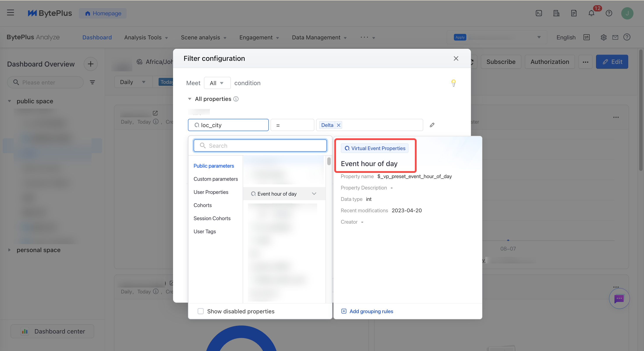Open the settings gear icon
Image resolution: width=644 pixels, height=351 pixels.
tap(603, 37)
